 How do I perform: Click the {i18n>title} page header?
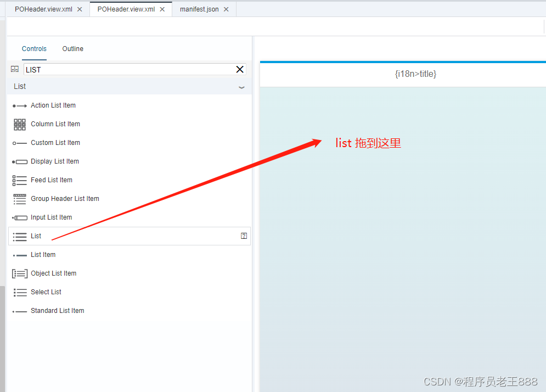click(x=415, y=74)
